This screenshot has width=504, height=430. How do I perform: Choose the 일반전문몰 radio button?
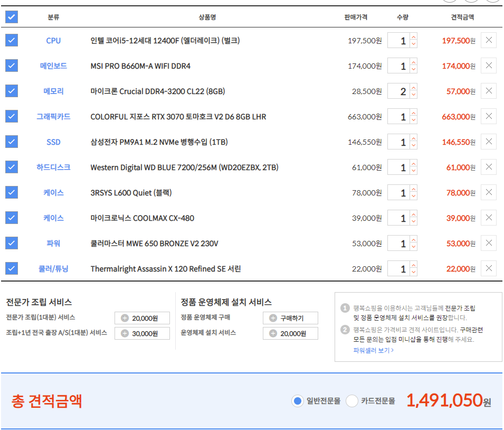pos(298,401)
